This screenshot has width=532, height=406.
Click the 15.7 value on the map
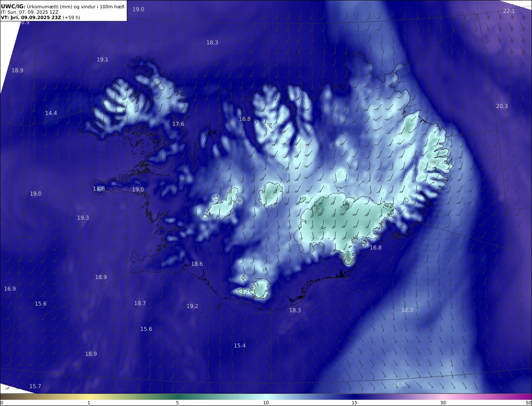coord(35,386)
